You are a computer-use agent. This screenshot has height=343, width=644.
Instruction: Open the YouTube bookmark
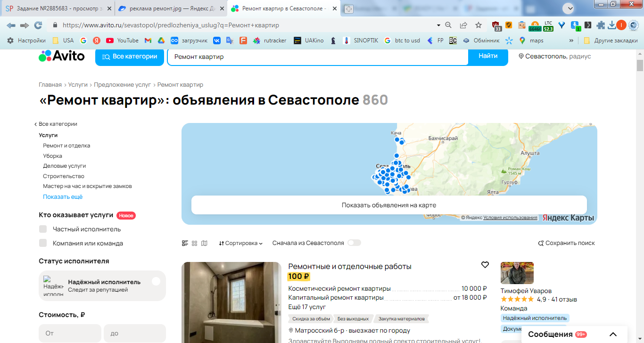click(122, 41)
